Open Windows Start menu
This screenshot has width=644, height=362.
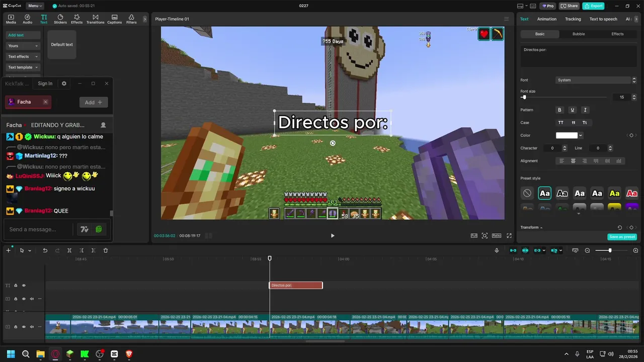tap(11, 354)
